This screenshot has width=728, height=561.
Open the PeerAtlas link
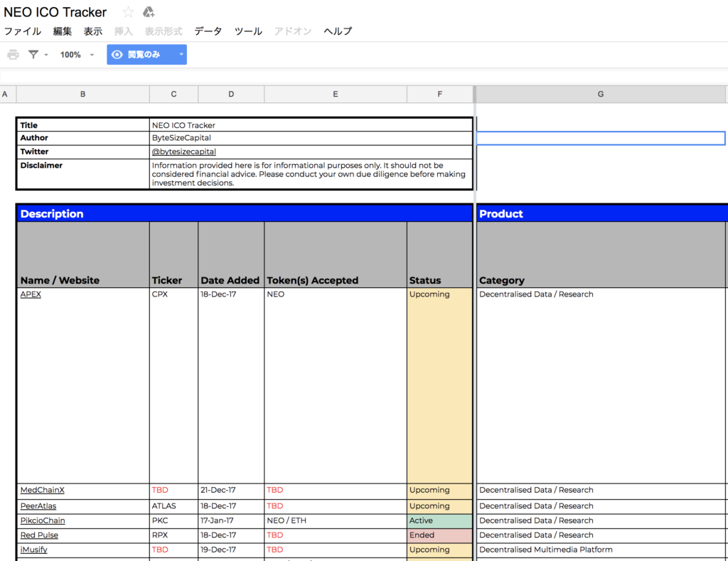pyautogui.click(x=38, y=506)
